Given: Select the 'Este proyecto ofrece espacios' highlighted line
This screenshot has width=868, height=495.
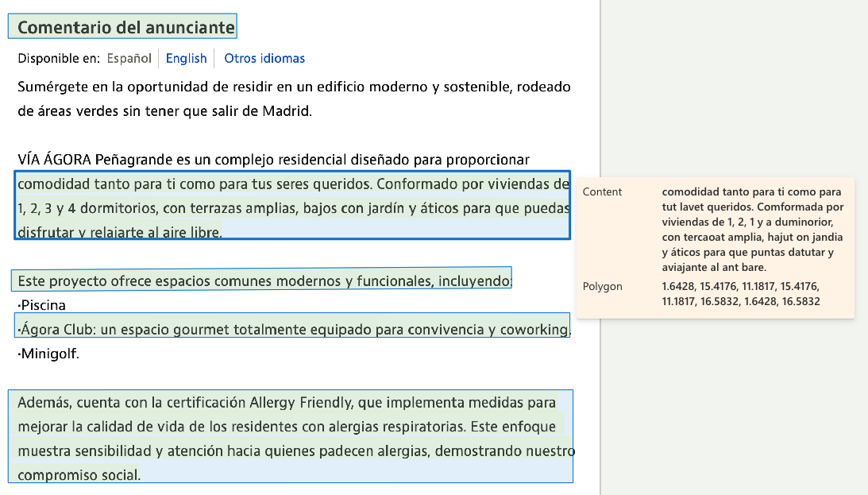Looking at the screenshot, I should 262,280.
